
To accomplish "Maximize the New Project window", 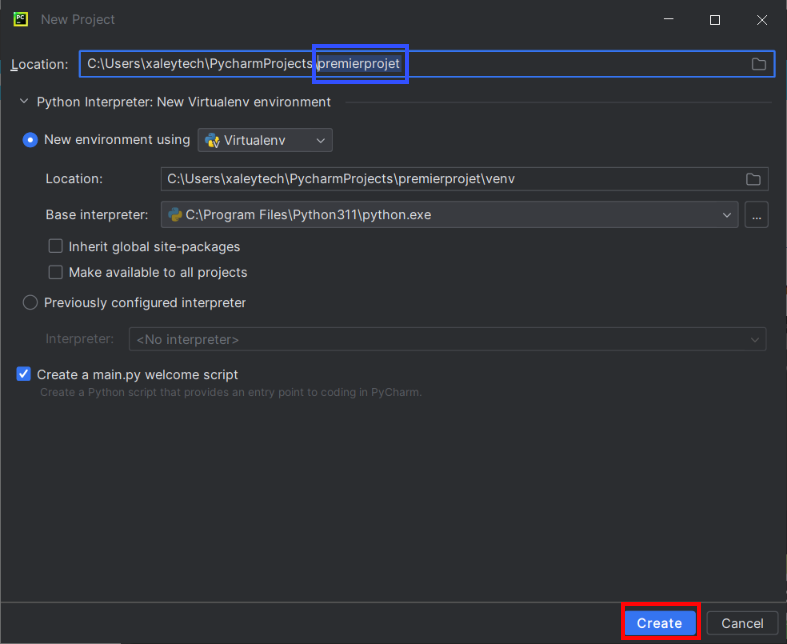I will pos(715,20).
